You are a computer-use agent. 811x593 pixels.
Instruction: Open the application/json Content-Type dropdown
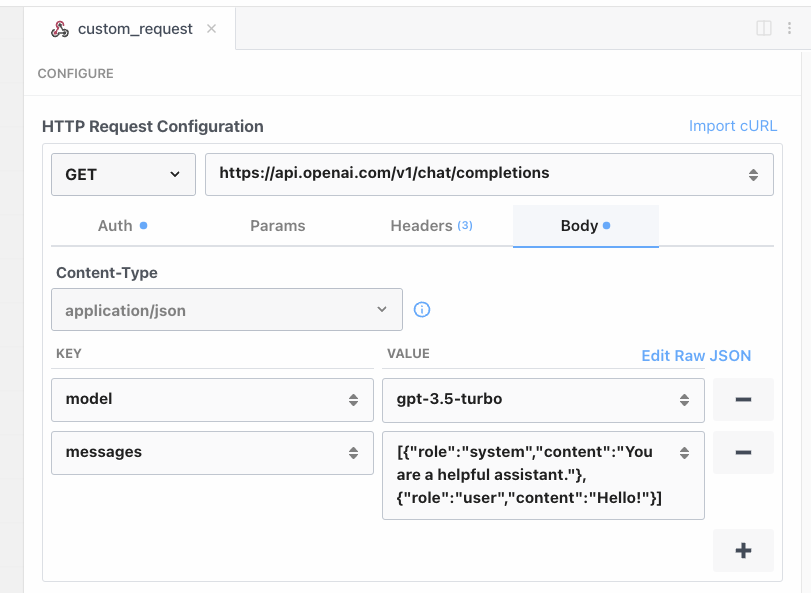point(227,310)
